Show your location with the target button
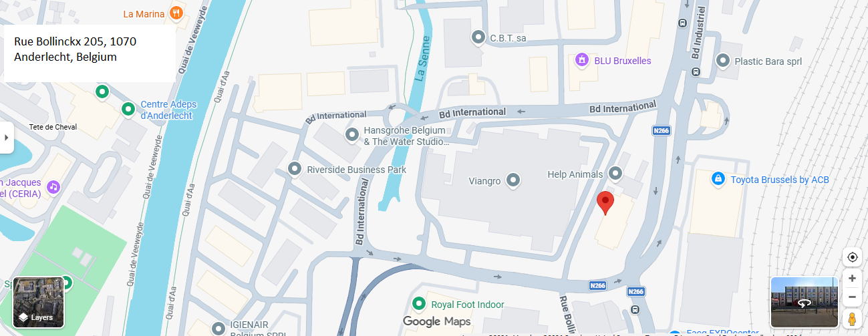This screenshot has height=336, width=868. 851,257
